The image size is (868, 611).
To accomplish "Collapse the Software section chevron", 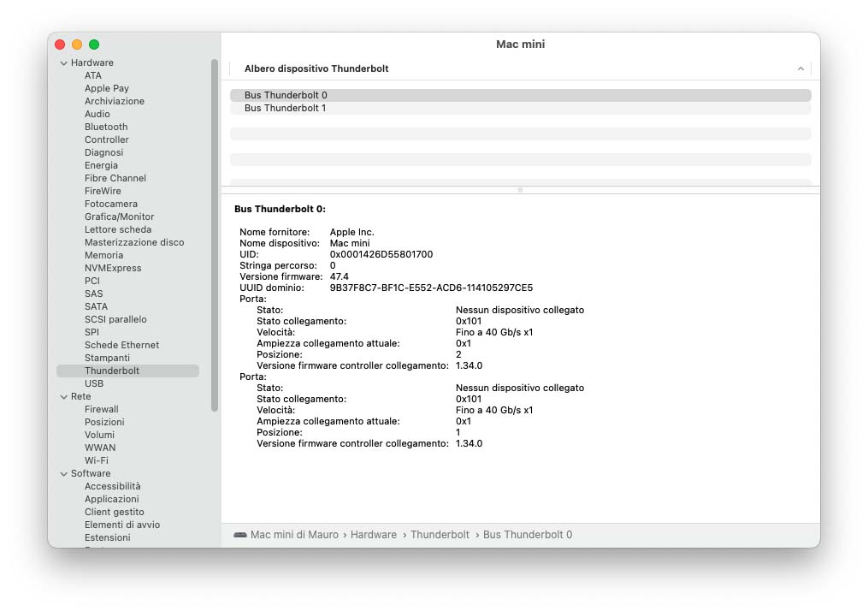I will (63, 473).
